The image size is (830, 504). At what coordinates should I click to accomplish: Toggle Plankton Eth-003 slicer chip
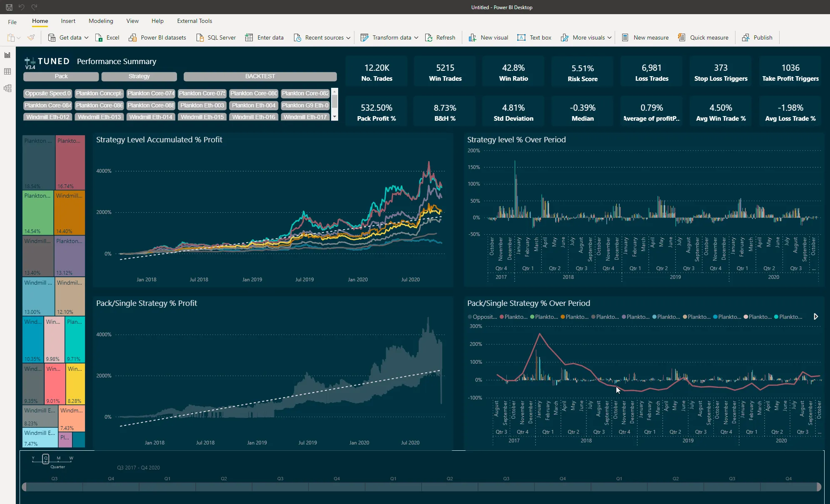(202, 105)
